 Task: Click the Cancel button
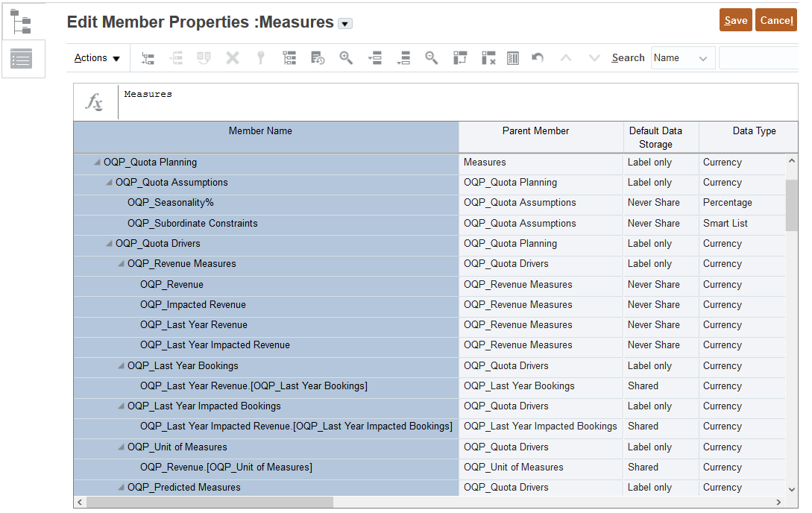[775, 20]
